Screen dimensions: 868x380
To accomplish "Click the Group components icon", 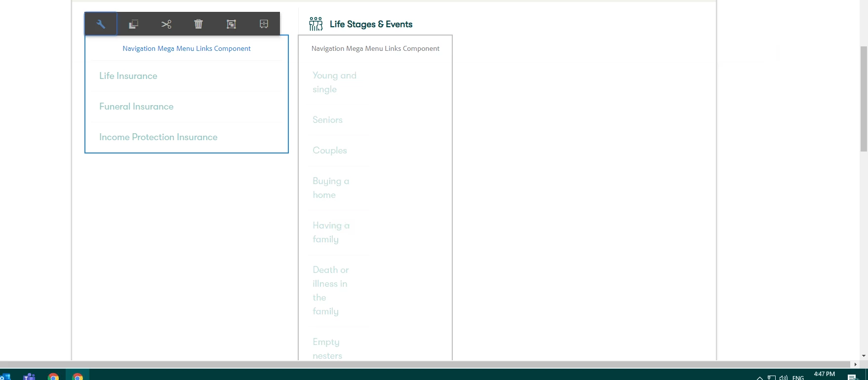I will tap(231, 24).
